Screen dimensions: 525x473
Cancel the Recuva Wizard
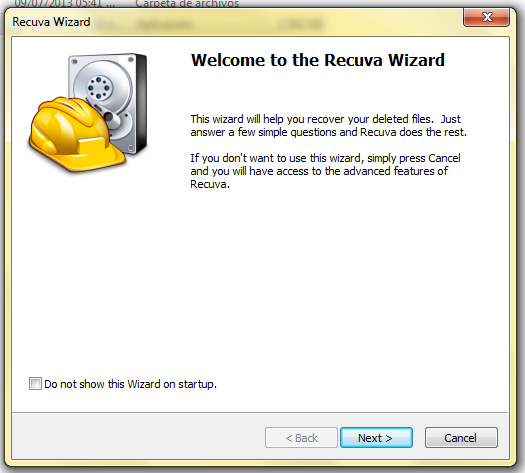coord(461,438)
